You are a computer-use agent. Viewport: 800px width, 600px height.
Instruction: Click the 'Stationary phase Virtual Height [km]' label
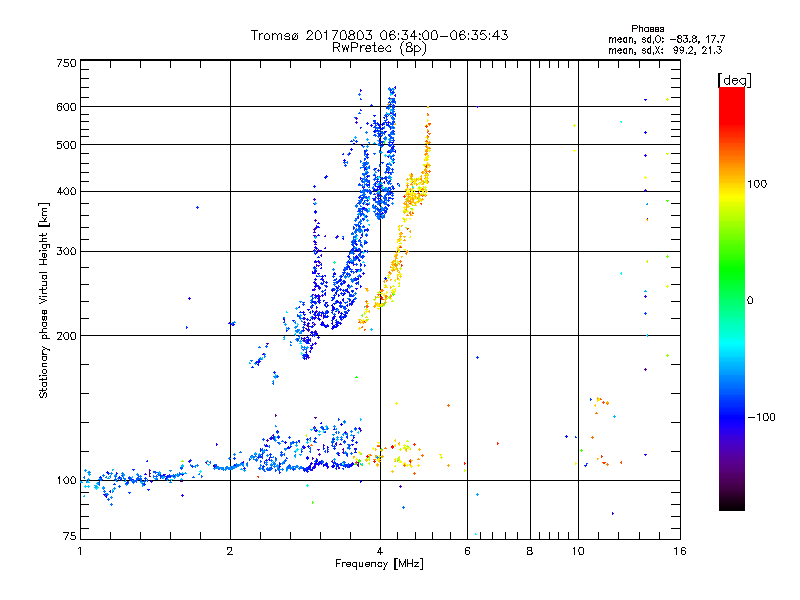click(x=44, y=300)
